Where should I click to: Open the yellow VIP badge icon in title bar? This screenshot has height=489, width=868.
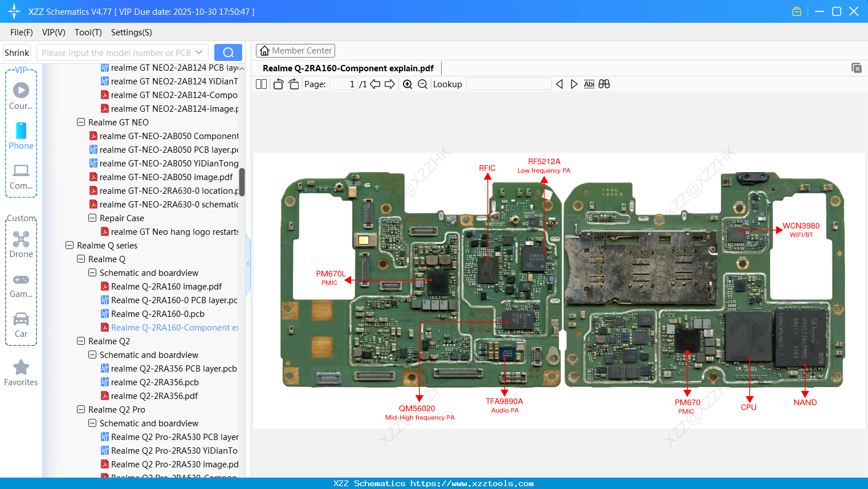pyautogui.click(x=797, y=11)
